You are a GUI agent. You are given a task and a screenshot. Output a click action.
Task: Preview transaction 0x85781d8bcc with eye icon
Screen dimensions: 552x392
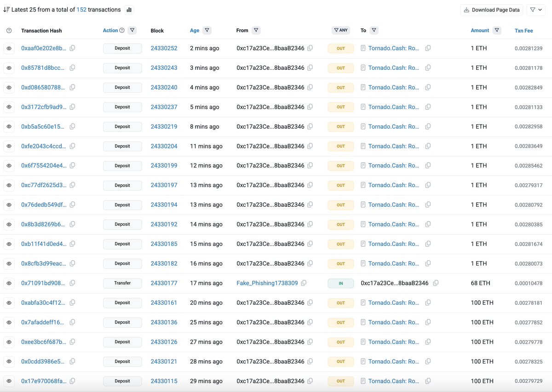click(9, 68)
